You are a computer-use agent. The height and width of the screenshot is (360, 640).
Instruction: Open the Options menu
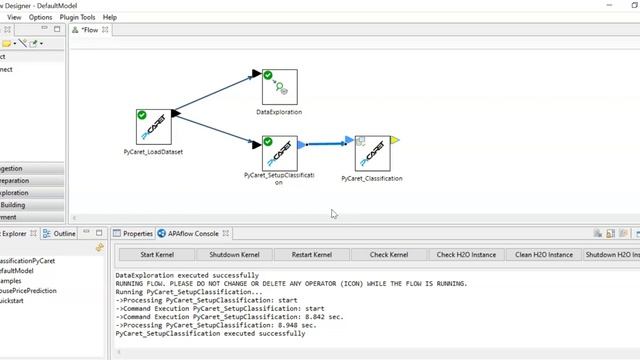click(40, 17)
